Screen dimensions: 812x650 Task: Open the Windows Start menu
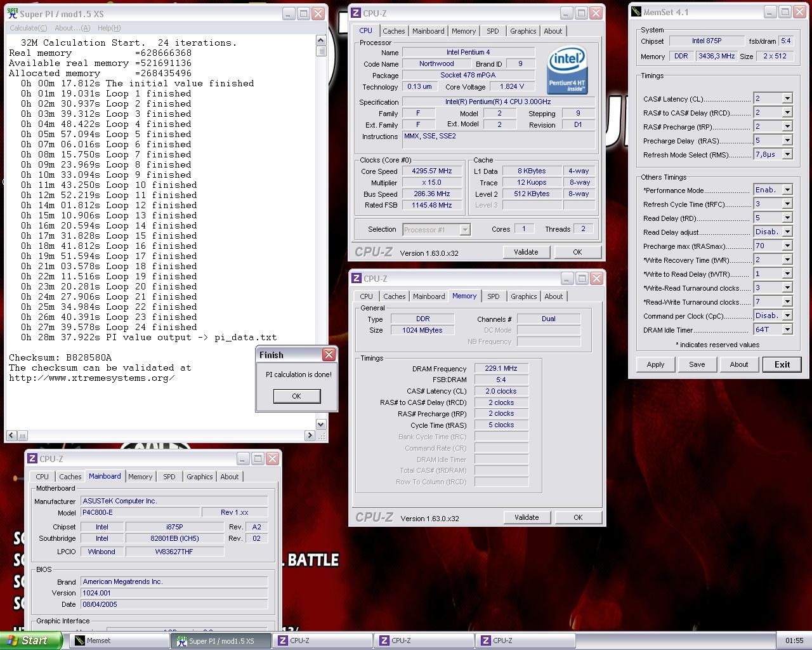coord(31,640)
